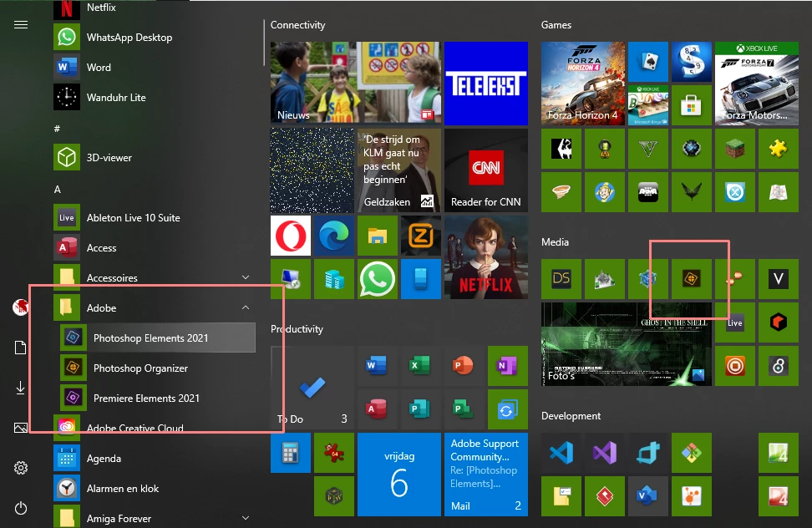Open Wanduhr Lite app
The width and height of the screenshot is (812, 528).
click(155, 97)
